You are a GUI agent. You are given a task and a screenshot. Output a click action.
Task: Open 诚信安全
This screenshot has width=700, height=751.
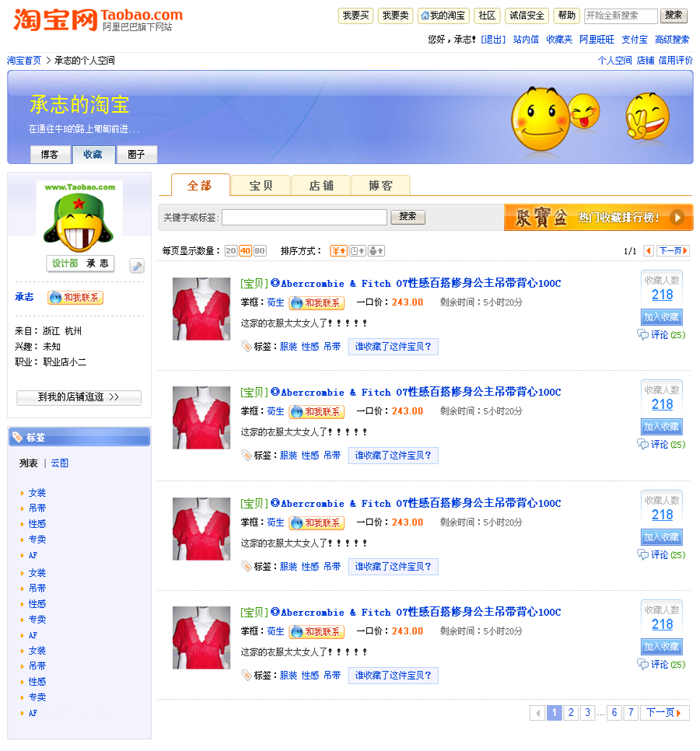click(527, 16)
